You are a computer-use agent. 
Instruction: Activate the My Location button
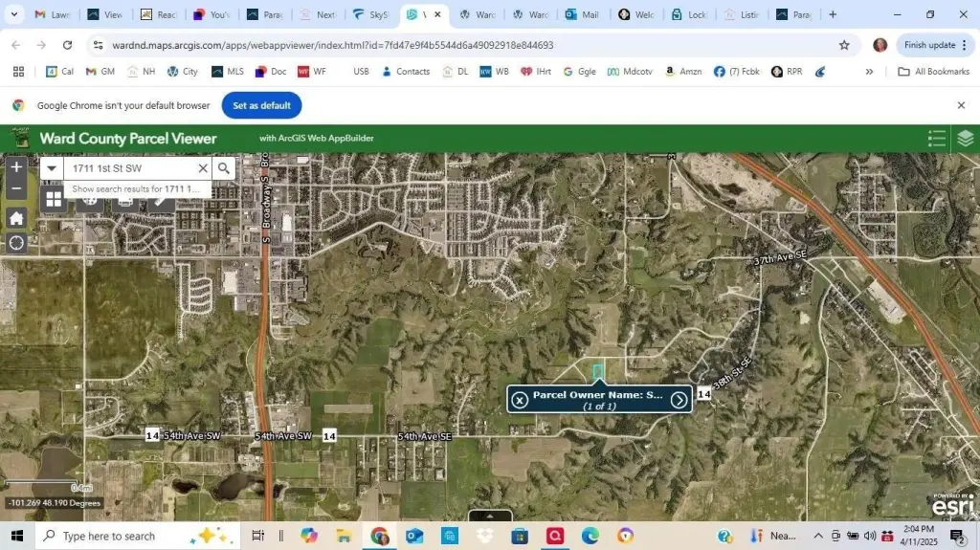(16, 243)
